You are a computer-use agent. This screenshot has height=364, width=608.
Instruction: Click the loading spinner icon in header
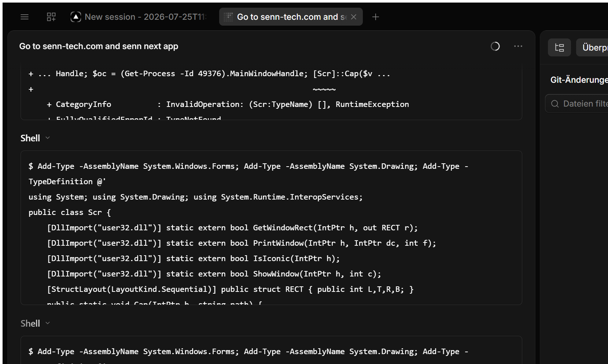click(495, 46)
